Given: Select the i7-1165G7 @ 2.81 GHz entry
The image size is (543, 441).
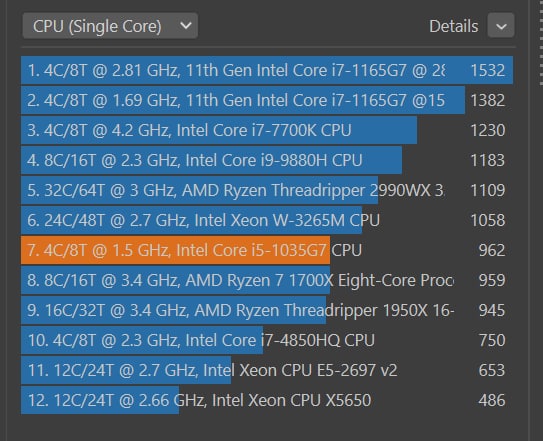Looking at the screenshot, I should click(267, 70).
